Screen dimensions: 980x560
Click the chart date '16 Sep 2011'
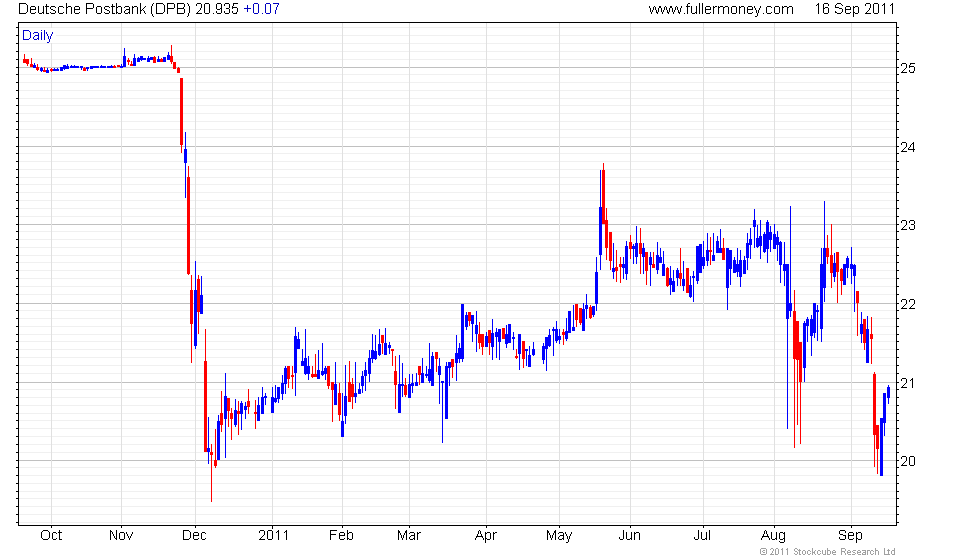click(854, 9)
